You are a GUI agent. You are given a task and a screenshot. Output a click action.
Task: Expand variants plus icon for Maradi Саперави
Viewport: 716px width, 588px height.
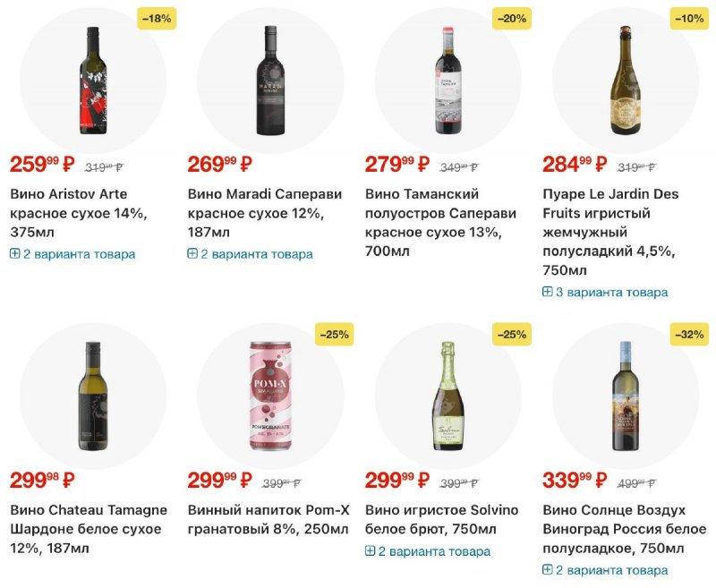192,254
